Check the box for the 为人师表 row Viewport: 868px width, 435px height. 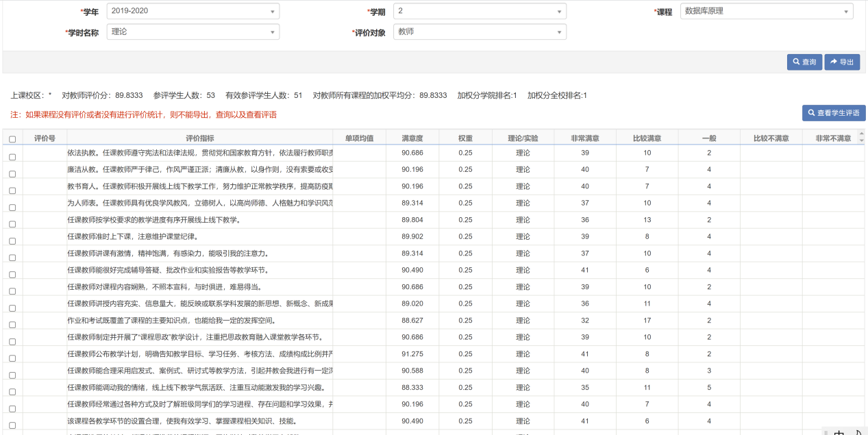coord(12,208)
